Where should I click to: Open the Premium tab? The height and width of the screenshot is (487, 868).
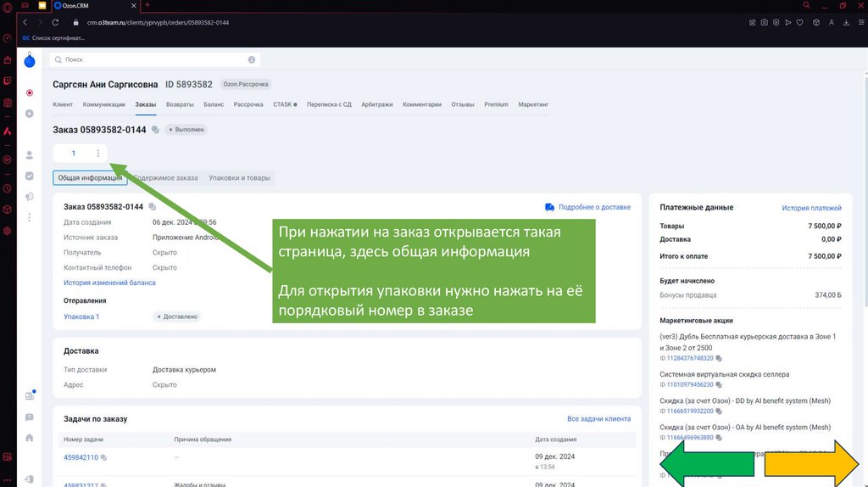point(496,104)
